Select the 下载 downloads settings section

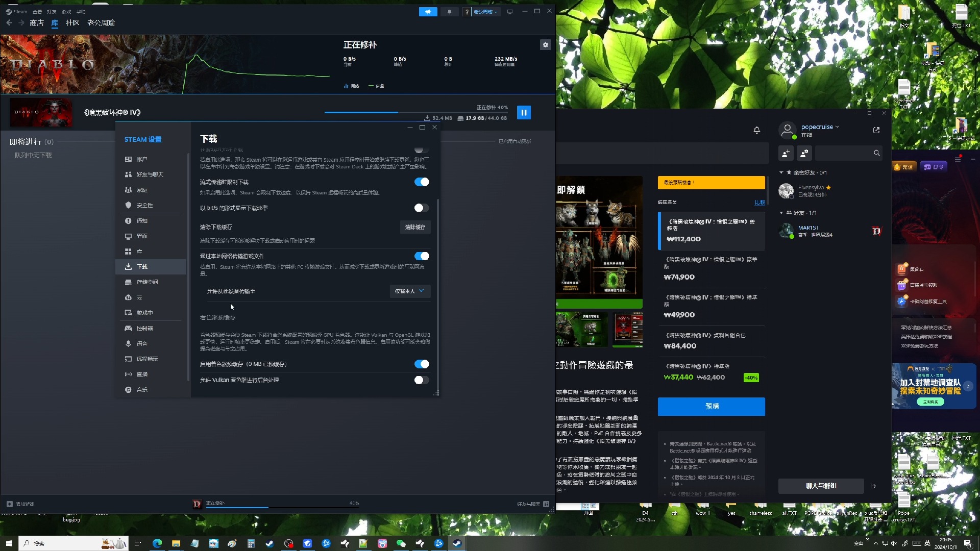pyautogui.click(x=151, y=267)
